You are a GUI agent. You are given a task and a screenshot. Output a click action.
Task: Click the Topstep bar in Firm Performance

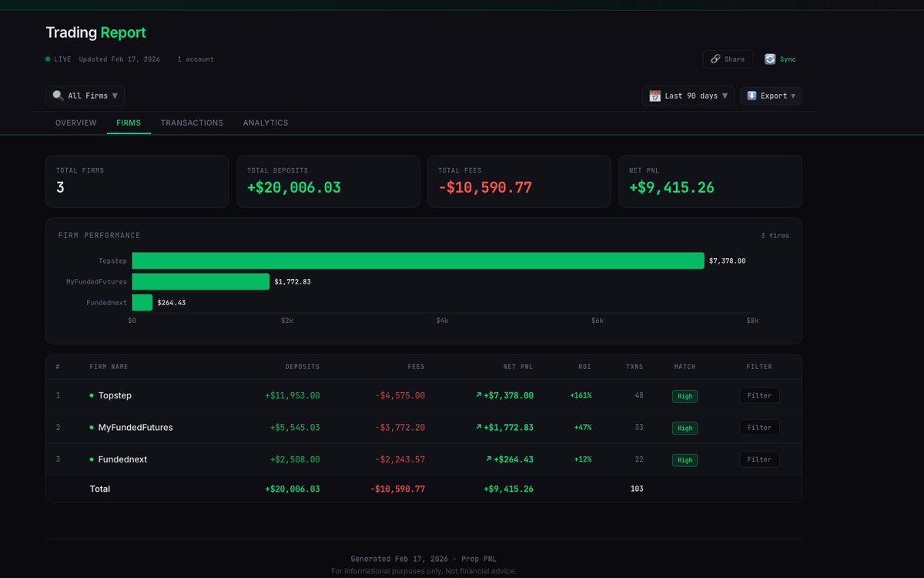pos(418,260)
